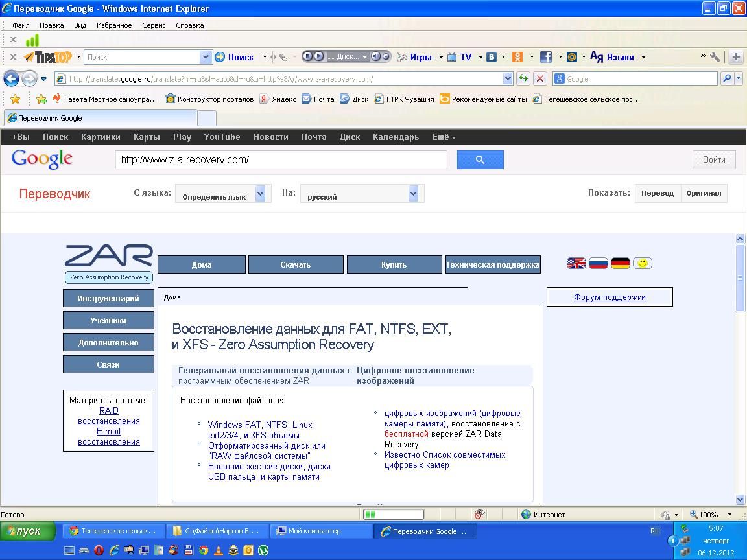The image size is (747, 560).
Task: Open the Ещё menu in Google bar
Action: 444,137
